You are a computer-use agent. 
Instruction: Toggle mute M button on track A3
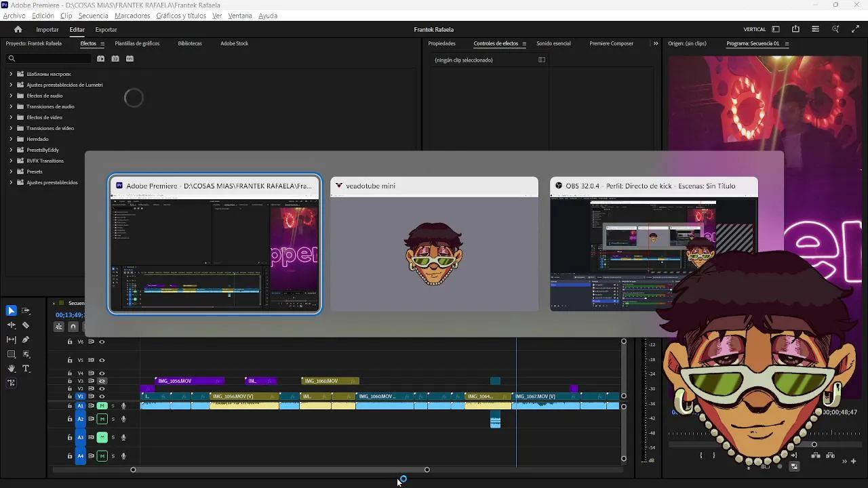tap(102, 437)
